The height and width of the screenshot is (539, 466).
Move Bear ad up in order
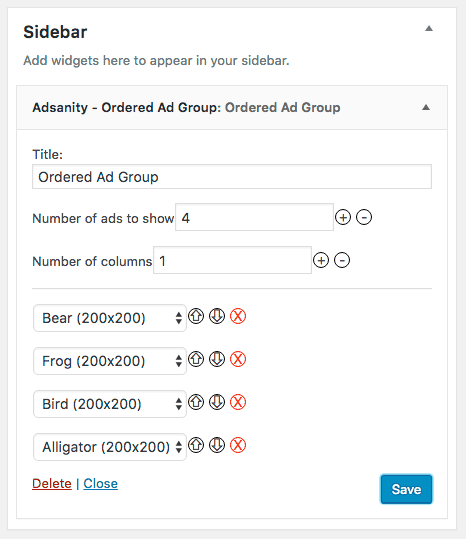(196, 316)
